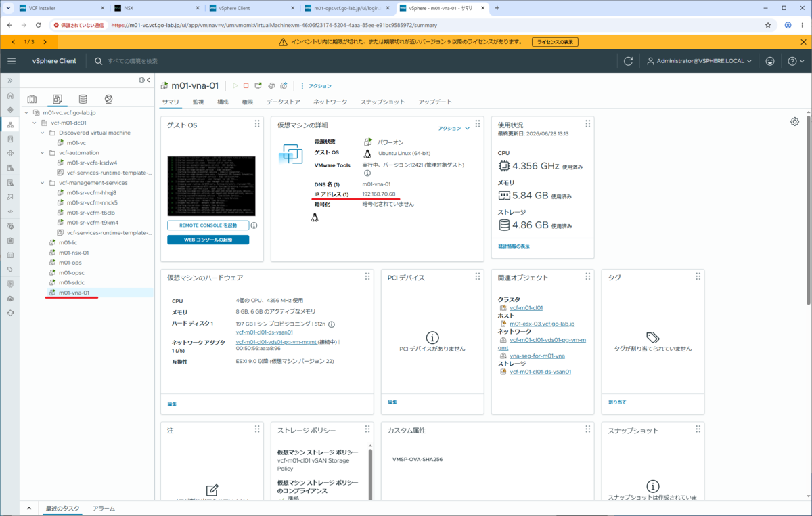Grab the タグ card drag handle

pos(698,277)
